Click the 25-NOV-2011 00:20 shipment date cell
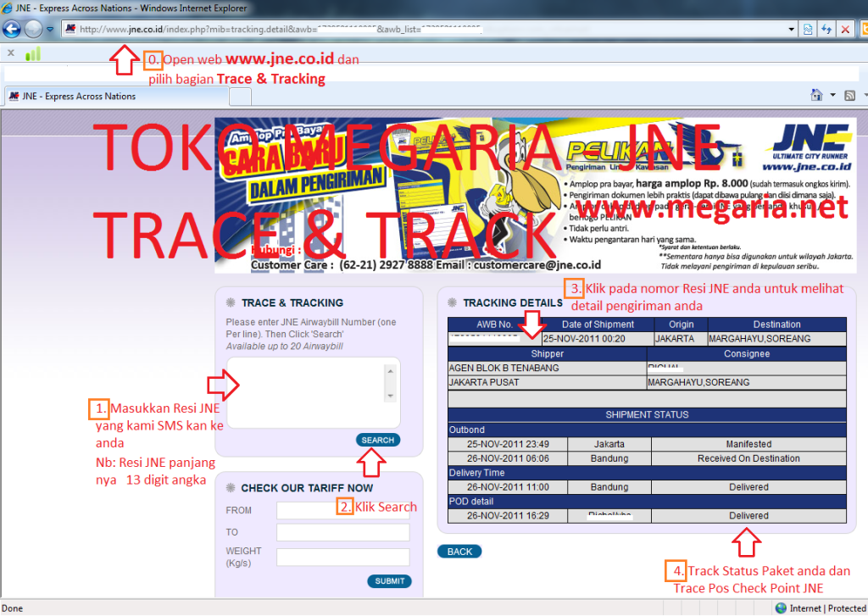 pyautogui.click(x=598, y=339)
